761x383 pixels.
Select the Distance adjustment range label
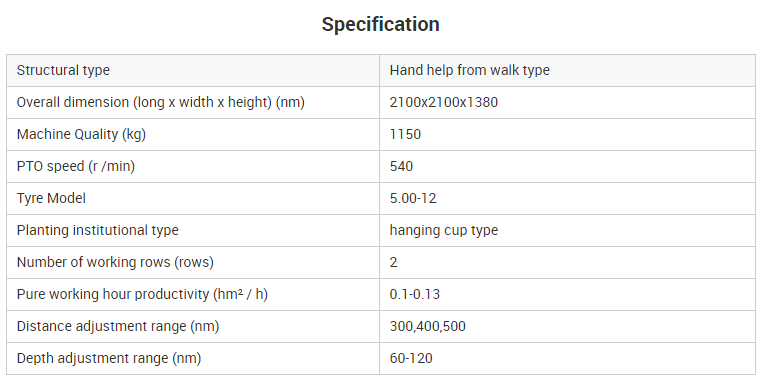point(118,326)
